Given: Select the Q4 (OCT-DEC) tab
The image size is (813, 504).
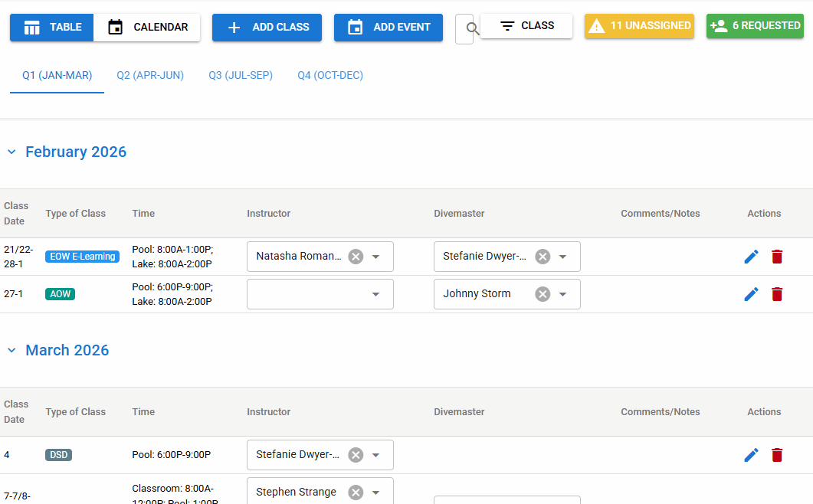Looking at the screenshot, I should coord(330,76).
